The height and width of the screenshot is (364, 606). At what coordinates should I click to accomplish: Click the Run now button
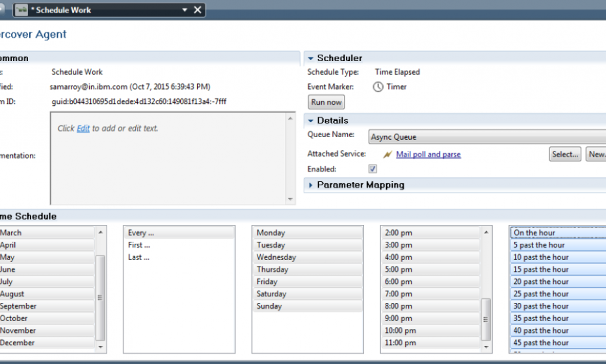point(326,102)
